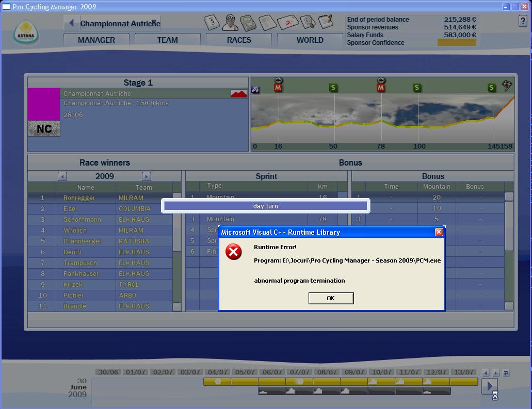
Task: Click the magnifying glass scouting icon
Action: pos(308,22)
